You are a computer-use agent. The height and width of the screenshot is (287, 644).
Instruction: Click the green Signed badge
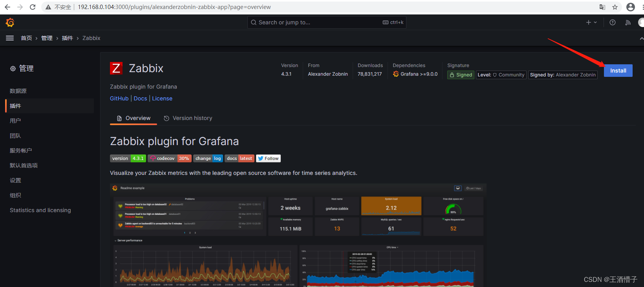tap(461, 75)
